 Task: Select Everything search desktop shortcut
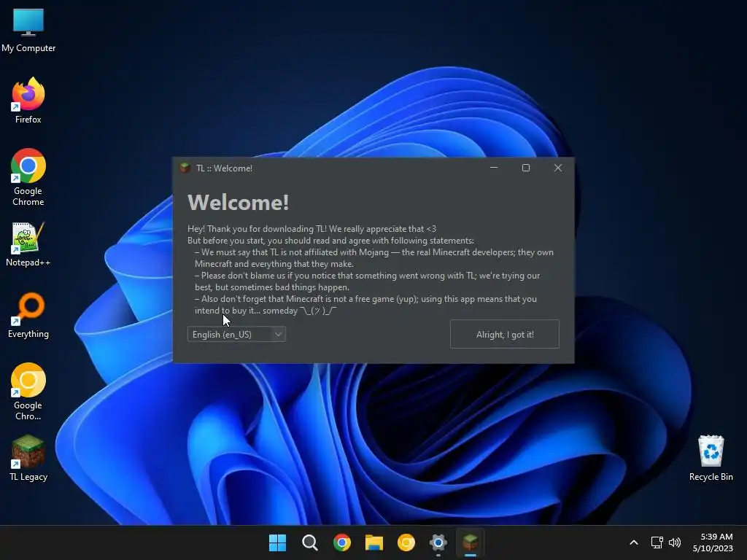tap(28, 315)
